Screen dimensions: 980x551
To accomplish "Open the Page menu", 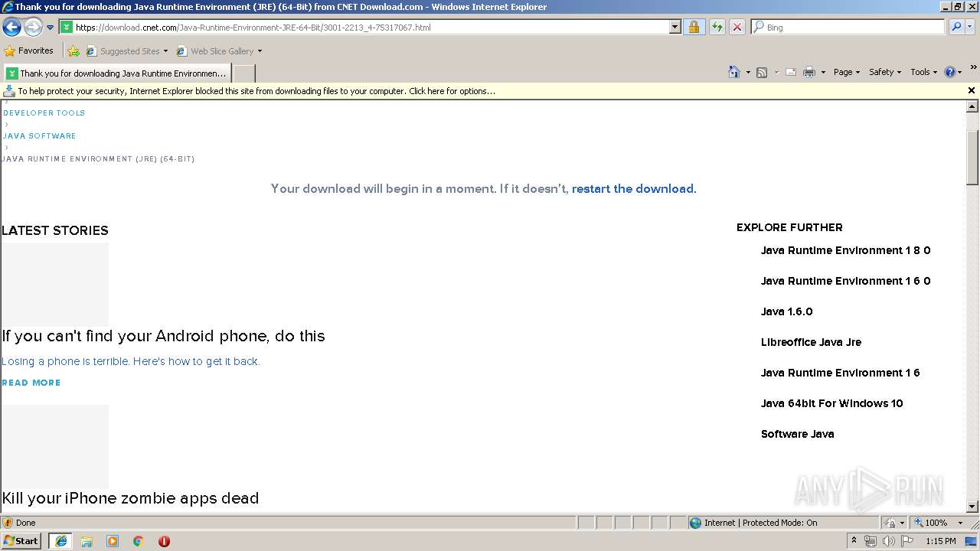I will point(846,72).
